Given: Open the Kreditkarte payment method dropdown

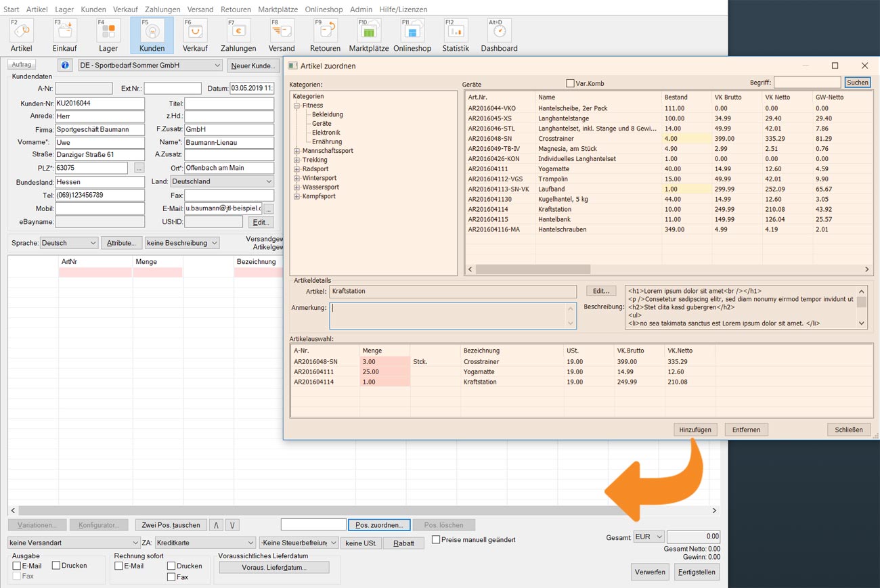Looking at the screenshot, I should point(204,543).
